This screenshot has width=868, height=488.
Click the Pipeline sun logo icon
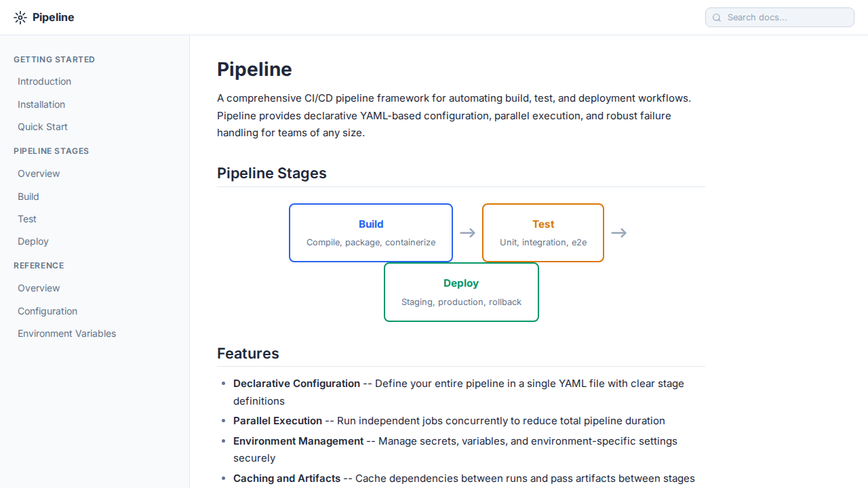[20, 17]
